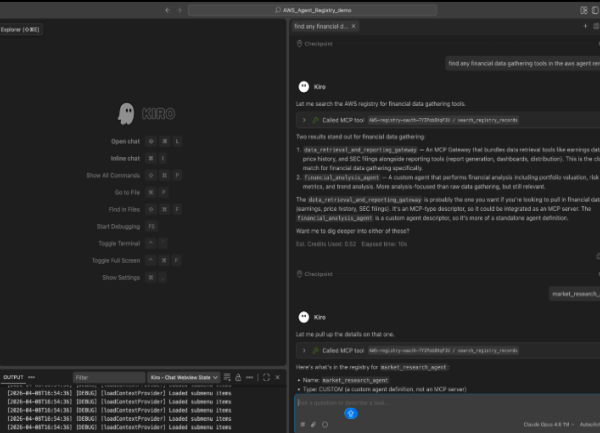Click the first Checkpoint marker icon
The width and height of the screenshot is (600, 433).
click(299, 44)
